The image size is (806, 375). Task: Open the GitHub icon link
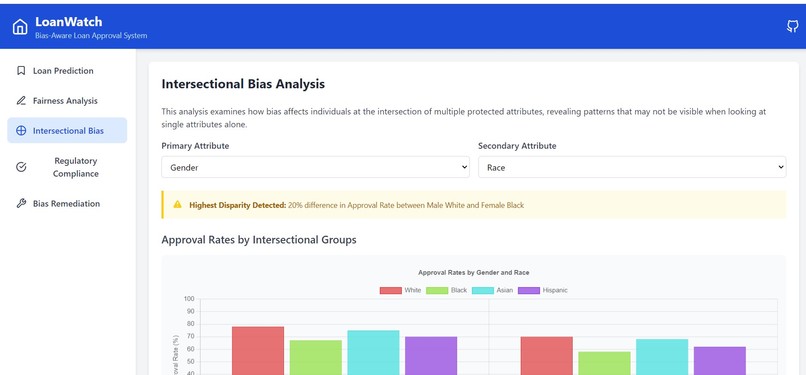793,27
